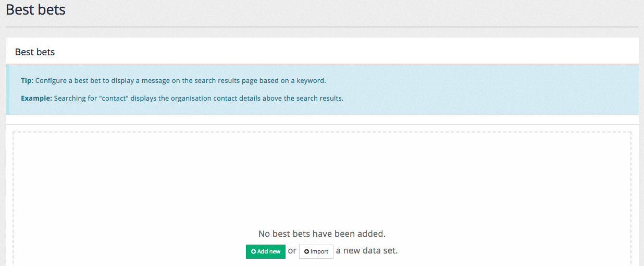Click the left accent border of the tip box

[x=7, y=90]
